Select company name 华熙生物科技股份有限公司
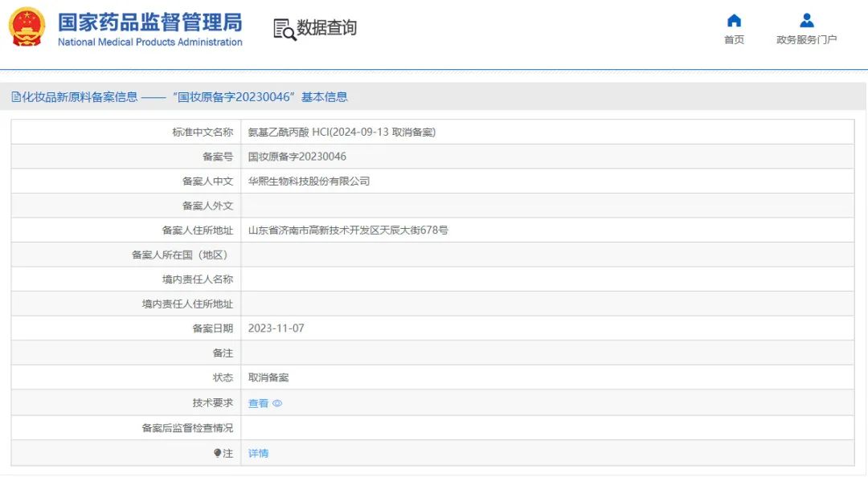 click(x=309, y=181)
